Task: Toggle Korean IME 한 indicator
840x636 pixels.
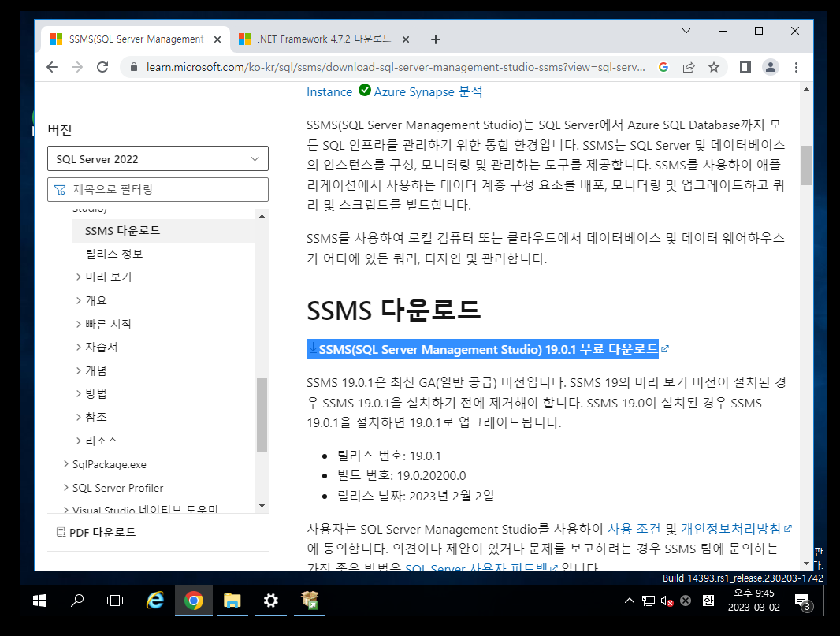Action: [708, 601]
